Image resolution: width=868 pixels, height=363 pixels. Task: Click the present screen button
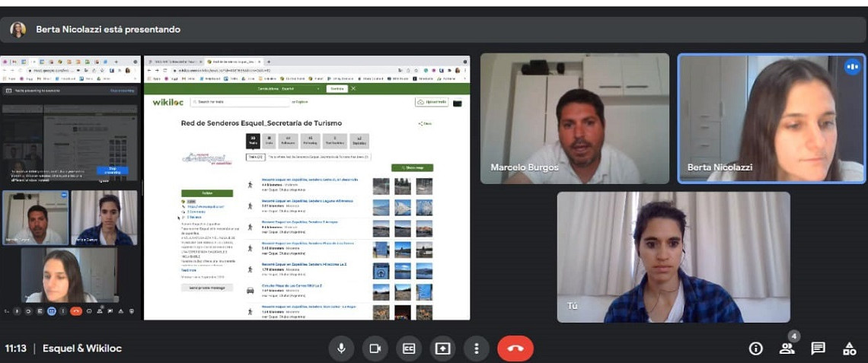(x=442, y=349)
